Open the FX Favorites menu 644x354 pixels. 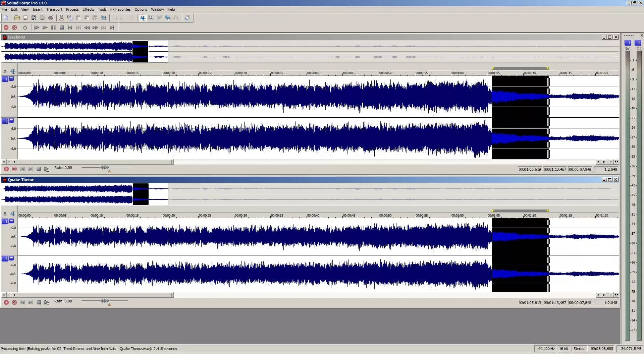120,9
